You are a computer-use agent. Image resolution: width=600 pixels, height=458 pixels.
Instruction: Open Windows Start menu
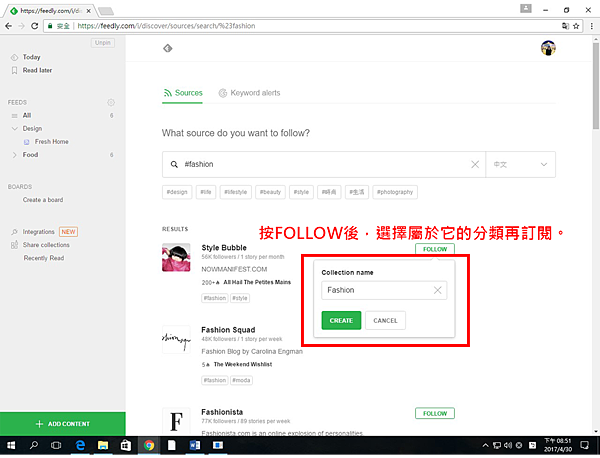point(11,445)
